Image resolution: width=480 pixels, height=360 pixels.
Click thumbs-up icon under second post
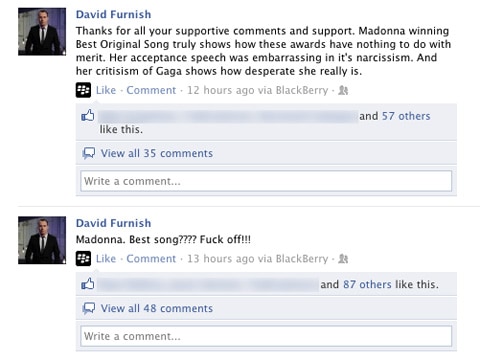point(88,284)
